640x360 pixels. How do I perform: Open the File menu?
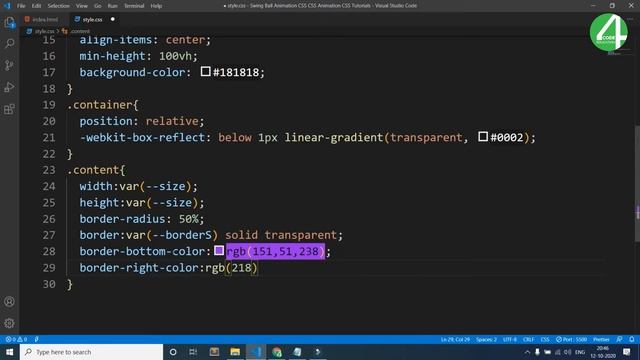click(21, 6)
